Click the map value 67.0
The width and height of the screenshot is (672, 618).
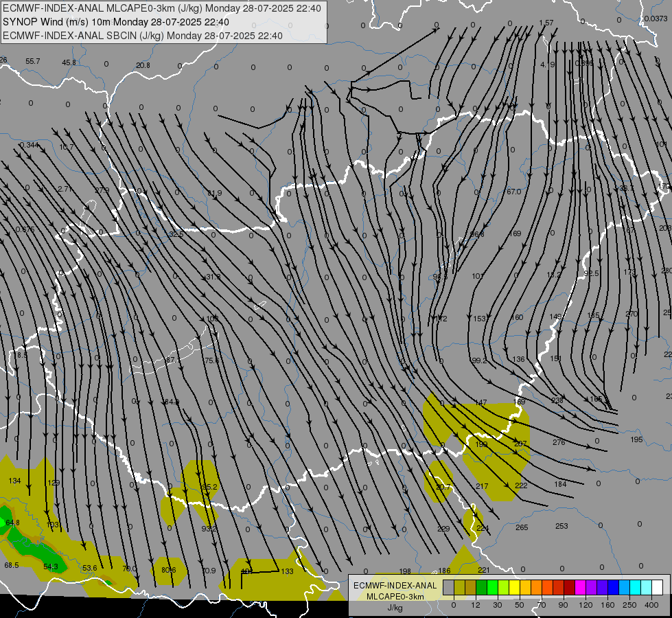coord(513,192)
